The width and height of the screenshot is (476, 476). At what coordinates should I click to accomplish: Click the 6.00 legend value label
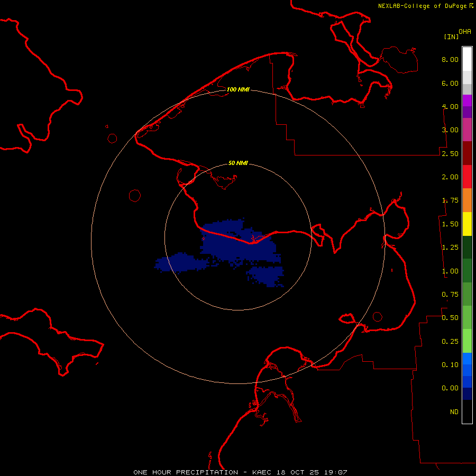tap(450, 83)
